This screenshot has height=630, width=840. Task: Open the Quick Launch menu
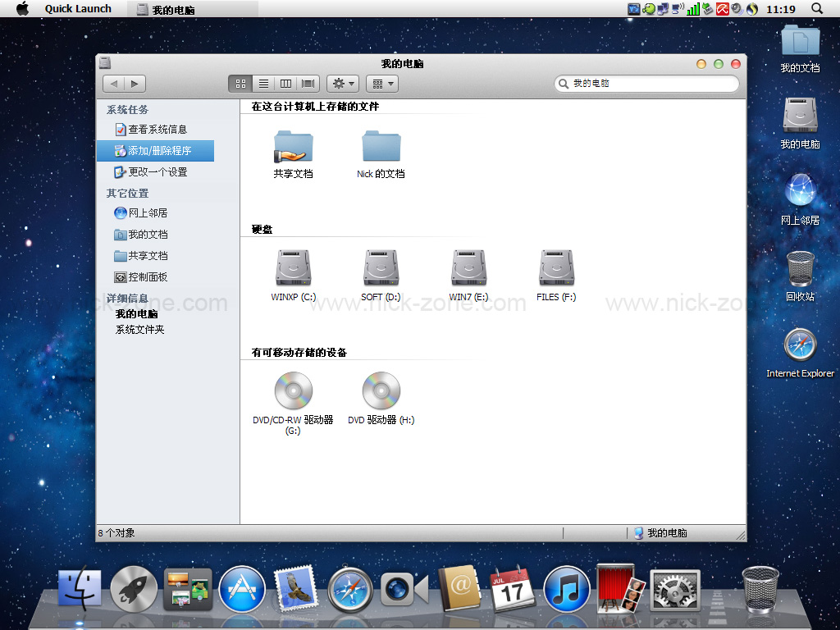[x=78, y=8]
